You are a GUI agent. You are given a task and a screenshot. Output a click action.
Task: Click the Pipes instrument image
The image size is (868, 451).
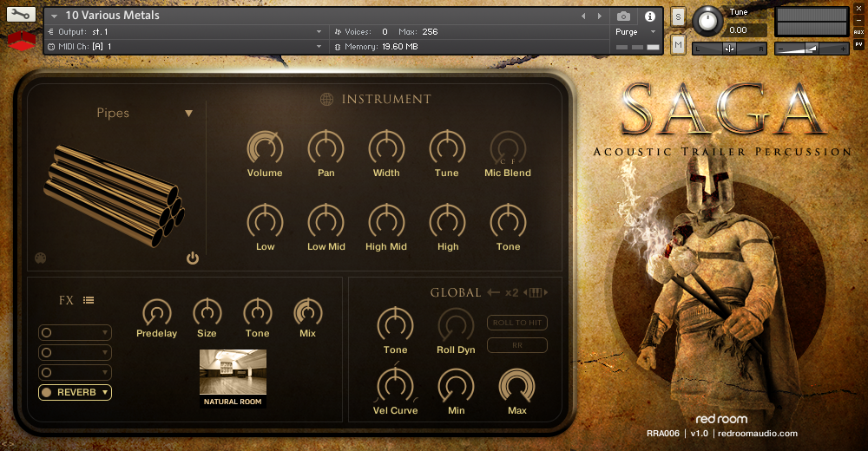coord(114,195)
